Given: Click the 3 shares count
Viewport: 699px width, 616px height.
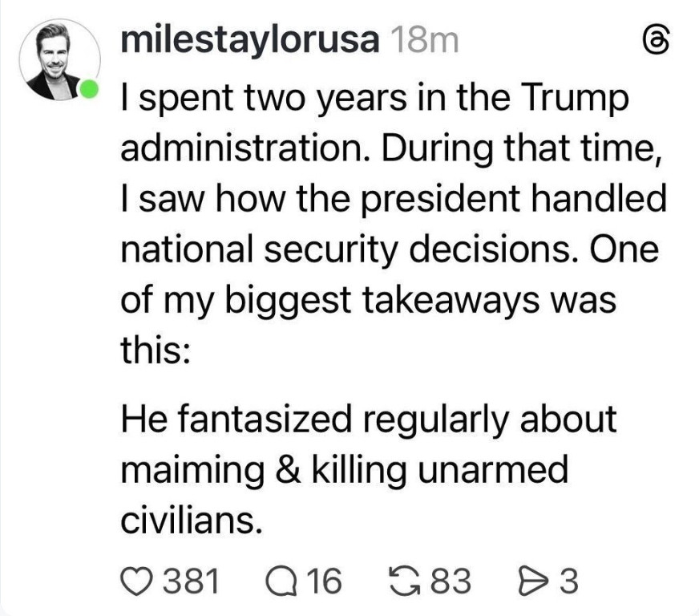Looking at the screenshot, I should [x=568, y=580].
